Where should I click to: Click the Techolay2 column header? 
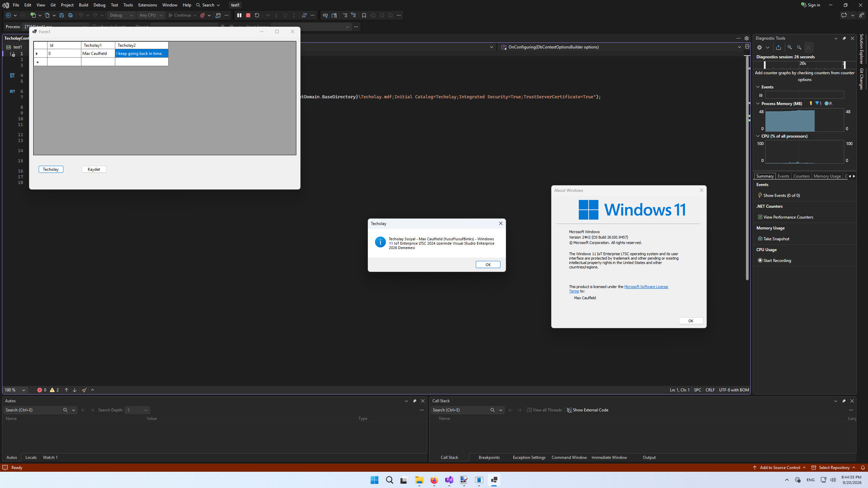[x=141, y=45]
